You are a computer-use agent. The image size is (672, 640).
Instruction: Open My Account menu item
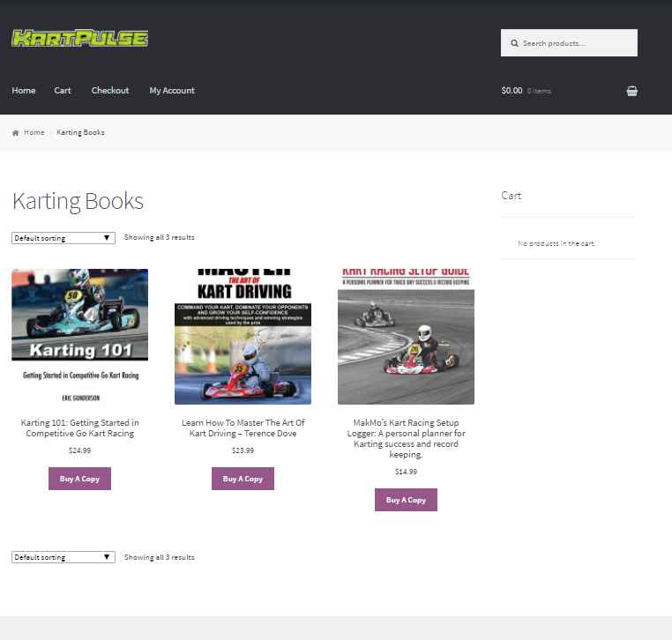pos(172,91)
